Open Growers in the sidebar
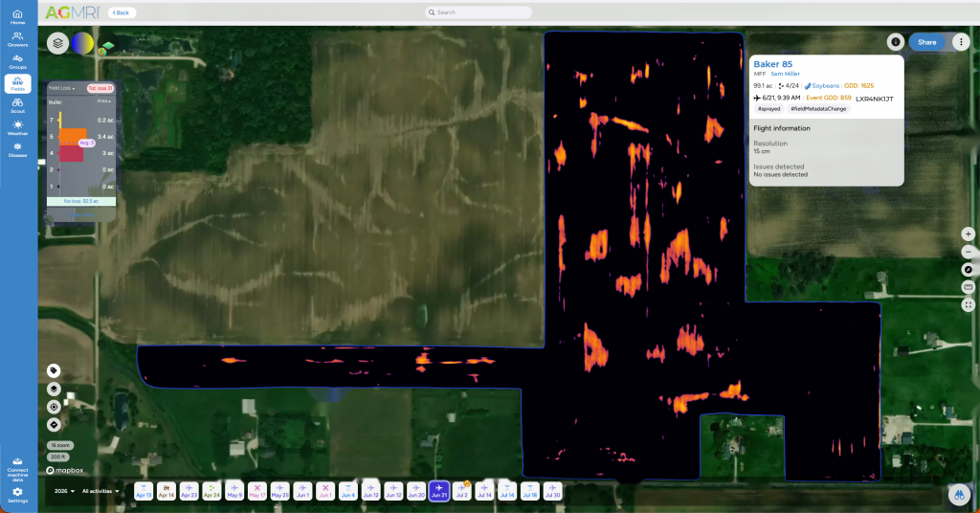980x513 pixels. point(17,39)
